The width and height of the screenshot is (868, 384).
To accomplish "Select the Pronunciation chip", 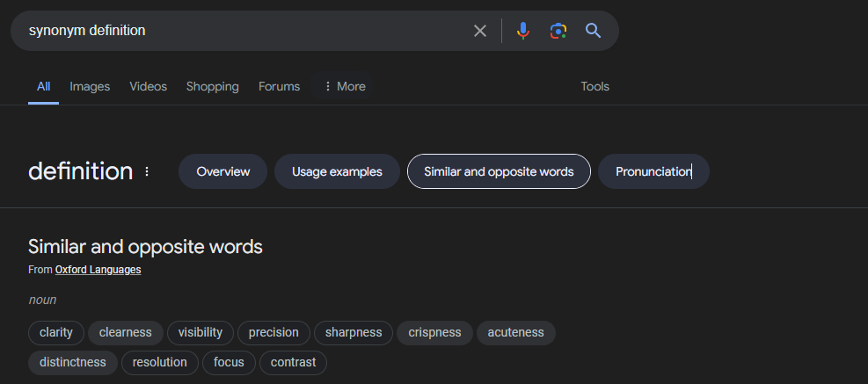I will (653, 171).
